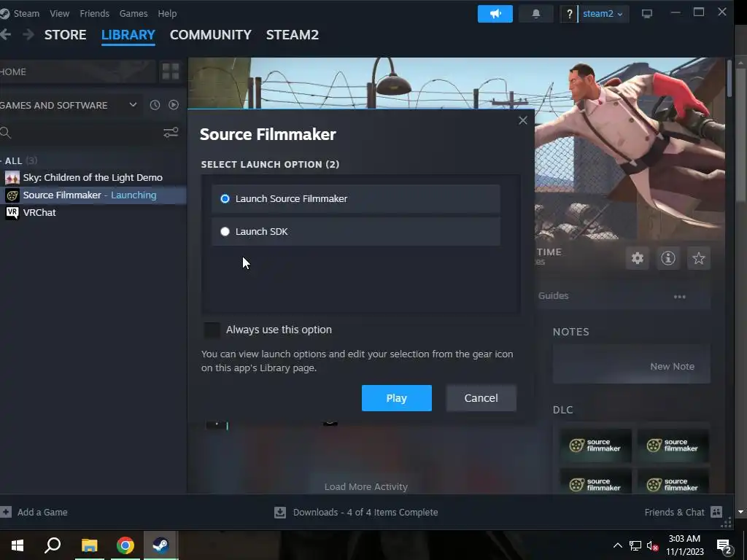Screen dimensions: 747x560
Task: Open Source Filmmaker gear settings icon
Action: (x=638, y=258)
